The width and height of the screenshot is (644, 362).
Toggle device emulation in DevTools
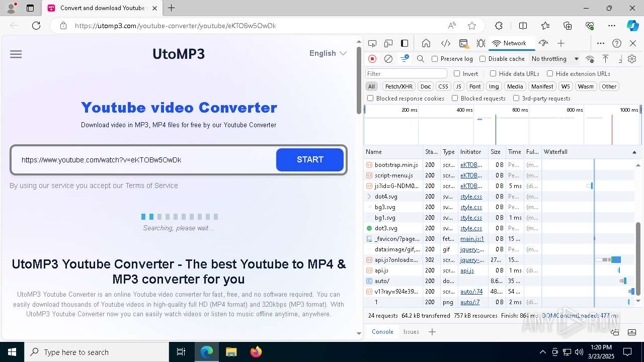pyautogui.click(x=388, y=43)
